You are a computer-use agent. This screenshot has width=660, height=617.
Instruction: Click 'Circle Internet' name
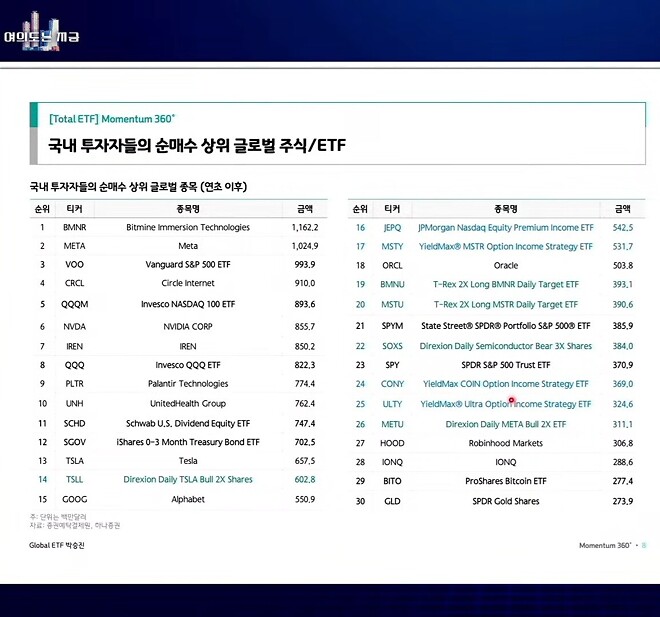click(x=188, y=283)
